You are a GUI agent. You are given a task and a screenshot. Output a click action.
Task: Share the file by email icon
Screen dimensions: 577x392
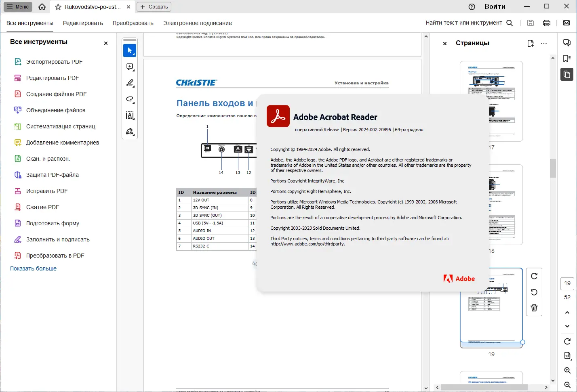(x=566, y=23)
